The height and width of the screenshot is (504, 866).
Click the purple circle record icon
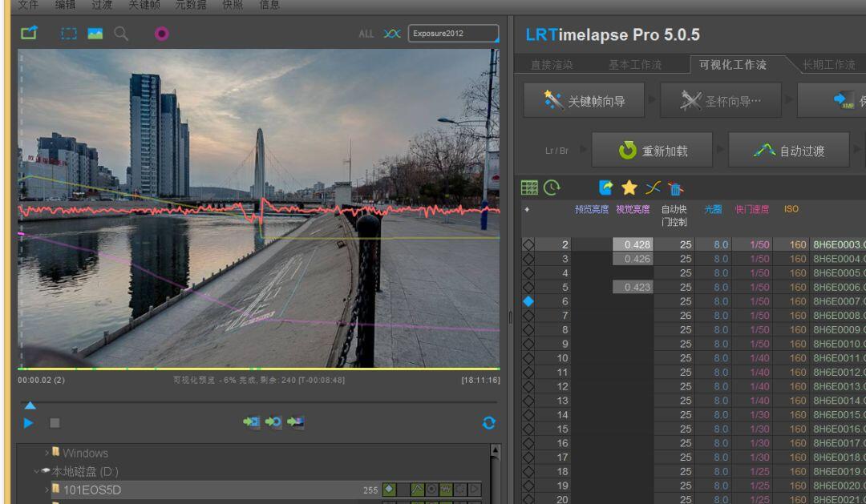161,34
